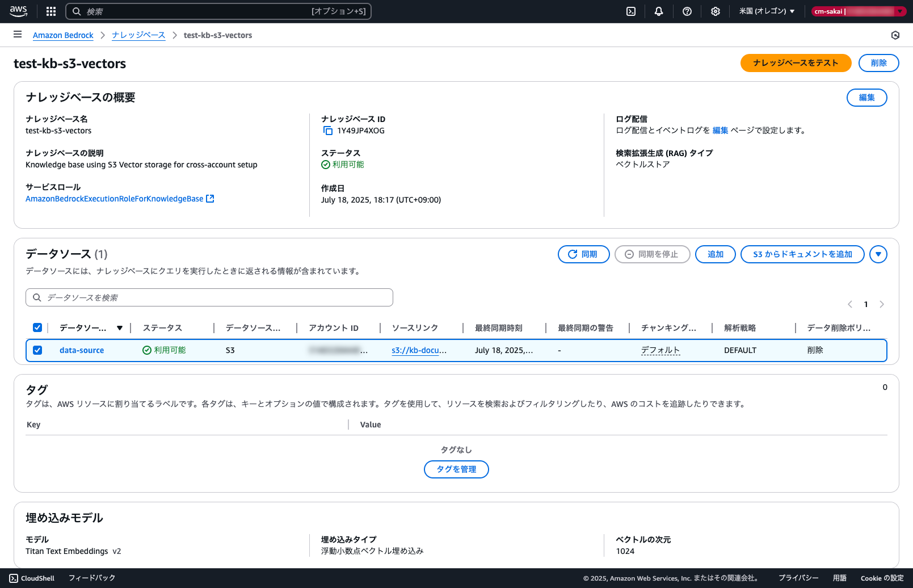This screenshot has height=588, width=913.
Task: Click the タグを管理 button
Action: [x=456, y=469]
